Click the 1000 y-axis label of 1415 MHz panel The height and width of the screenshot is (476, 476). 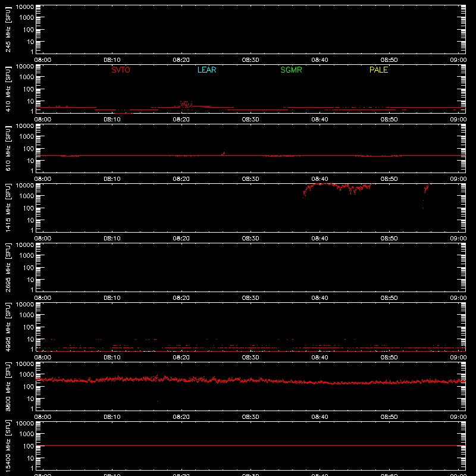27,196
